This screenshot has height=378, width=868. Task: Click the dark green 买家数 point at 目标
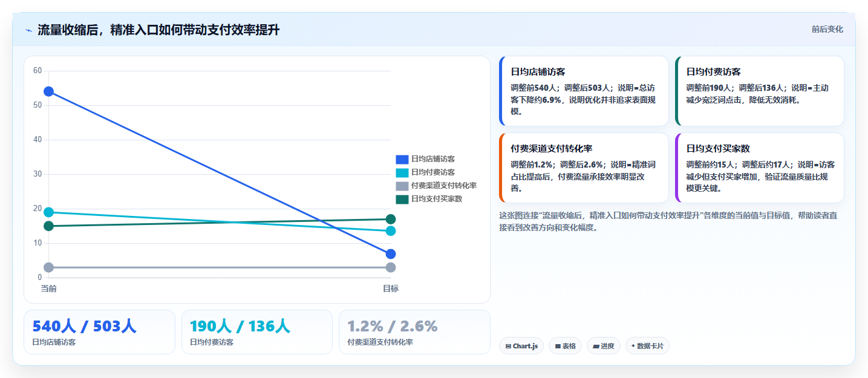(x=391, y=219)
